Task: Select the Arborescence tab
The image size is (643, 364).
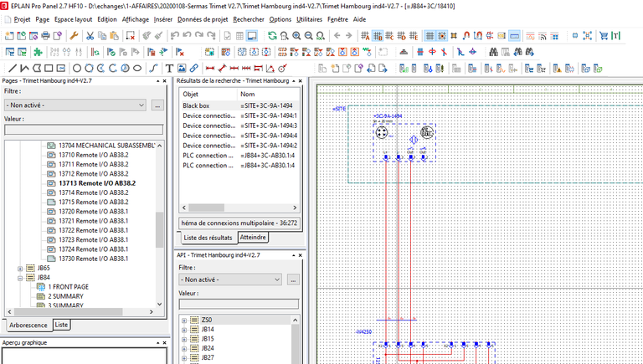Action: click(28, 325)
